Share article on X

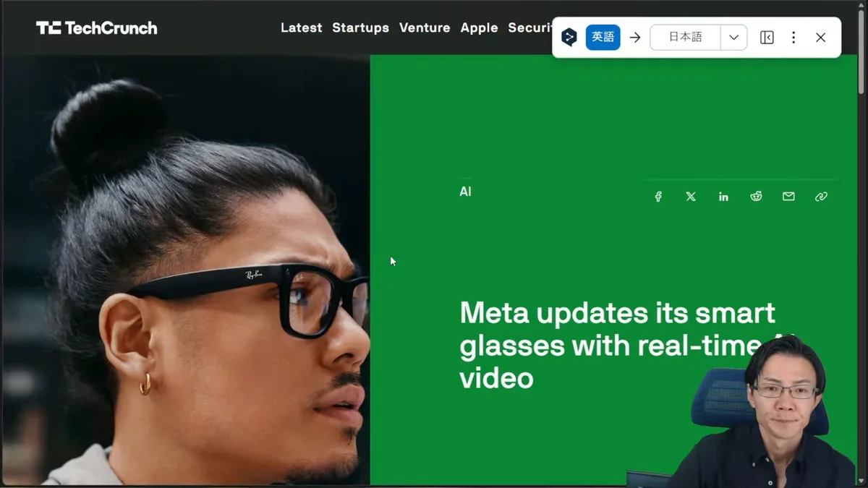[x=691, y=197]
